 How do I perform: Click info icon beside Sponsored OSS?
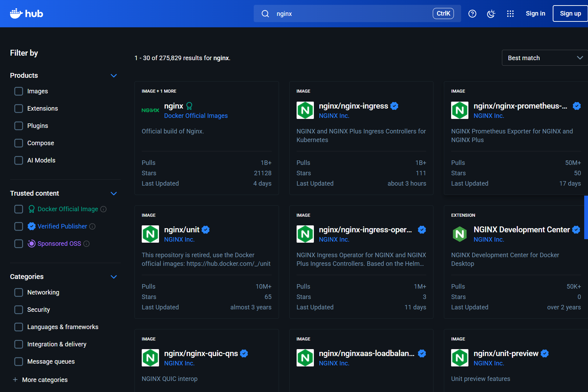coord(86,244)
